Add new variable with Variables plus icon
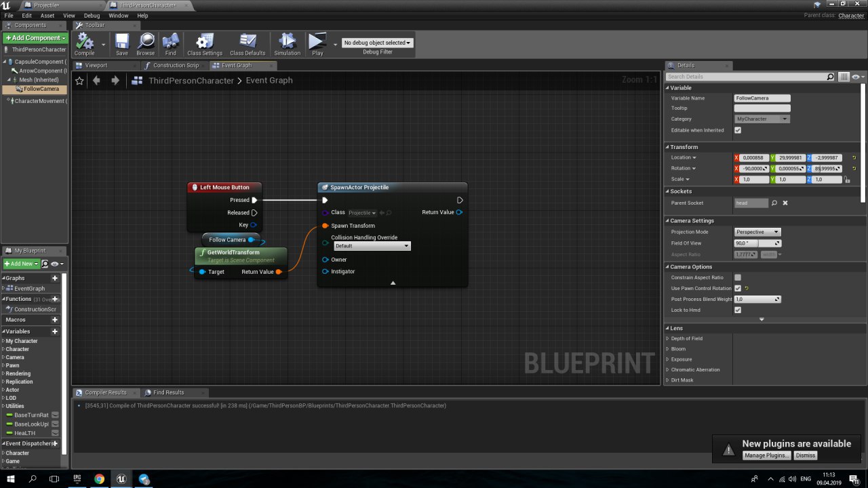This screenshot has width=868, height=488. coord(55,331)
